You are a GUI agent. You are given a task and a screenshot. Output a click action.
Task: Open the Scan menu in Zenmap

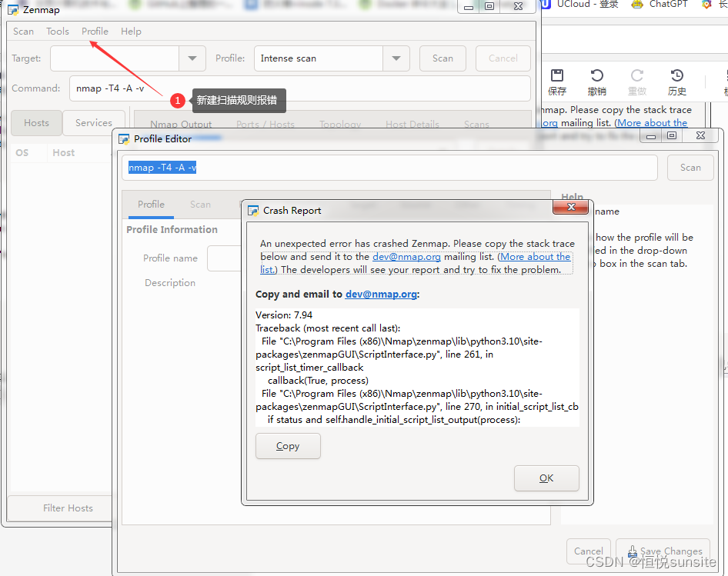[x=23, y=31]
